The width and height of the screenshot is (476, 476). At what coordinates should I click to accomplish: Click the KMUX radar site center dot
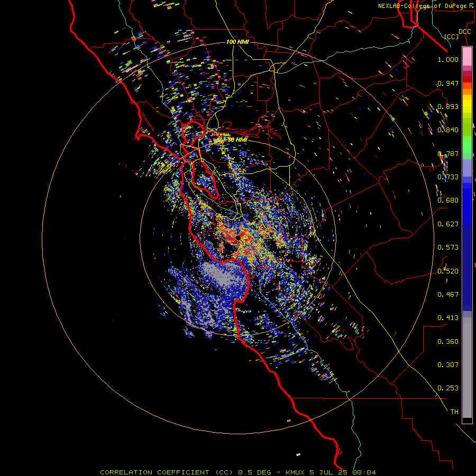click(x=238, y=237)
